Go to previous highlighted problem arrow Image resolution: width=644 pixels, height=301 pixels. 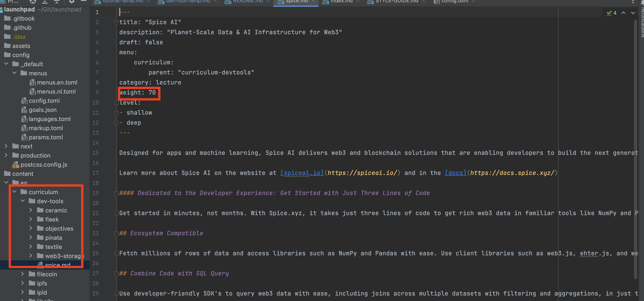coord(623,13)
